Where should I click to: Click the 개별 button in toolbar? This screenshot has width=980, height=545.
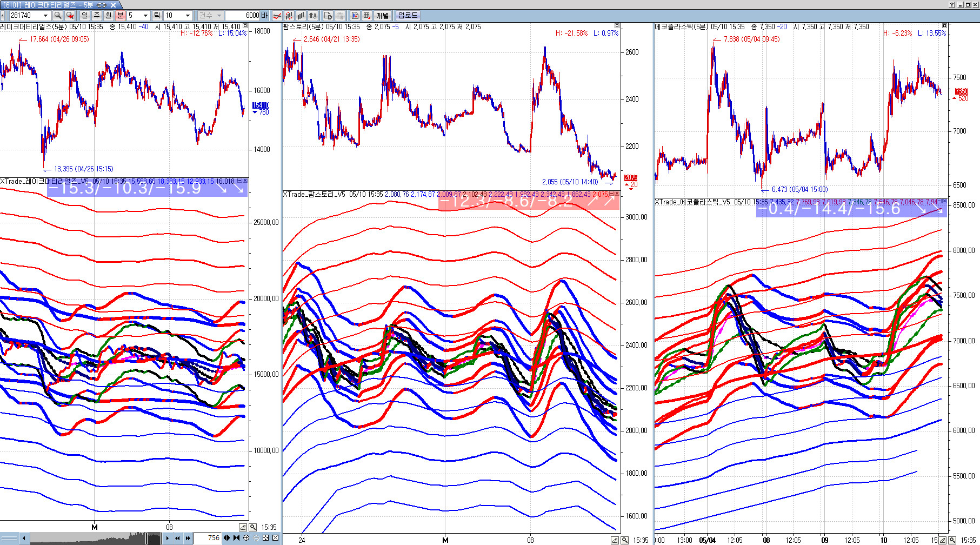[x=382, y=16]
